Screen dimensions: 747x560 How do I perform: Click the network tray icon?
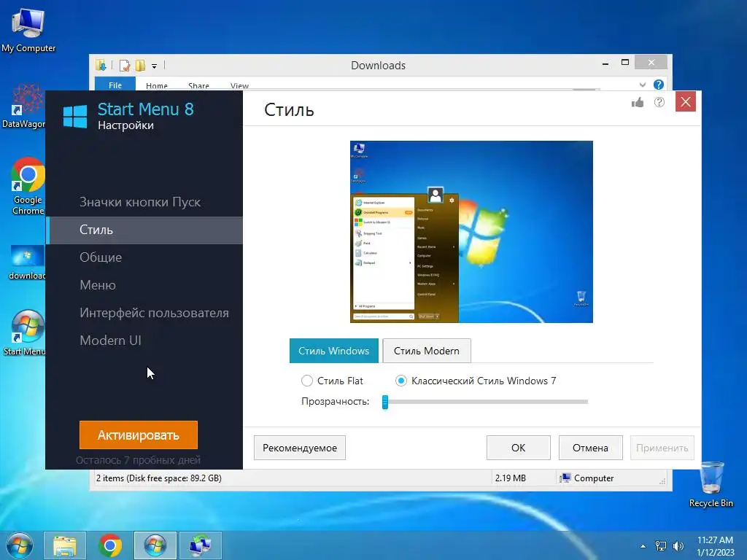pyautogui.click(x=661, y=546)
